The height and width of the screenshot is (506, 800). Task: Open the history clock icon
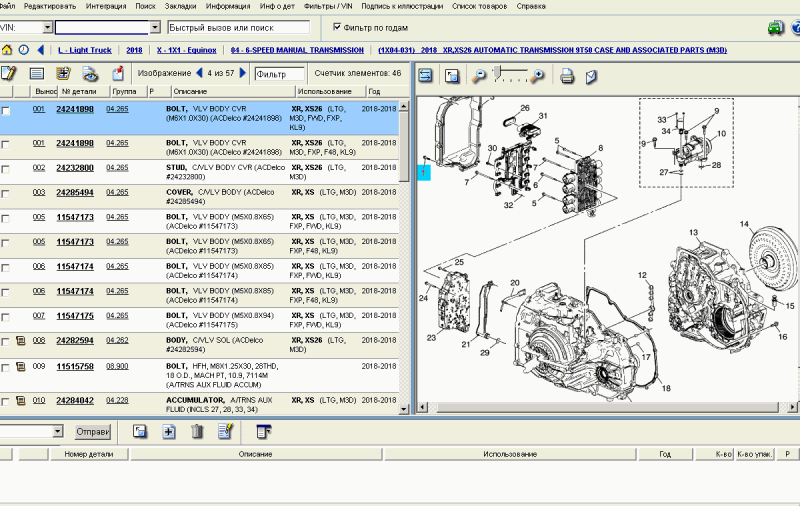23,50
